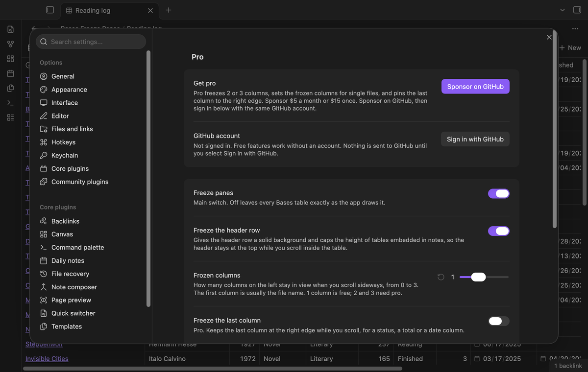The height and width of the screenshot is (372, 588).
Task: Toggle the Freeze panes main switch
Action: pyautogui.click(x=499, y=193)
